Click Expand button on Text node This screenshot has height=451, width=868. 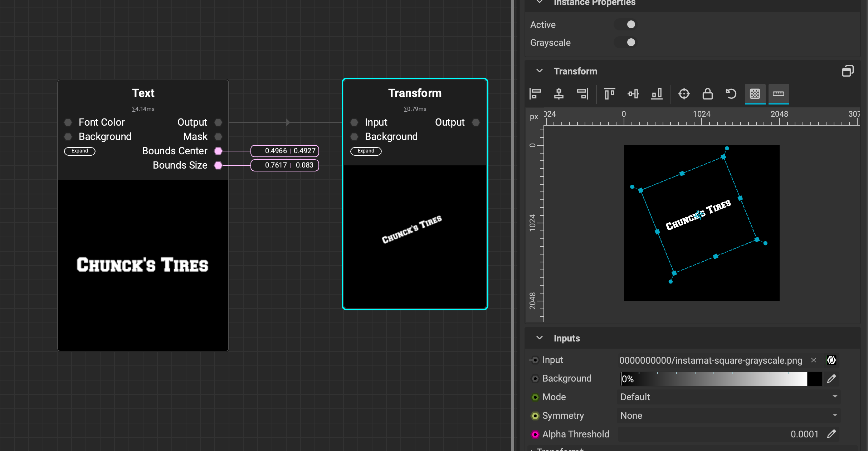coord(79,151)
